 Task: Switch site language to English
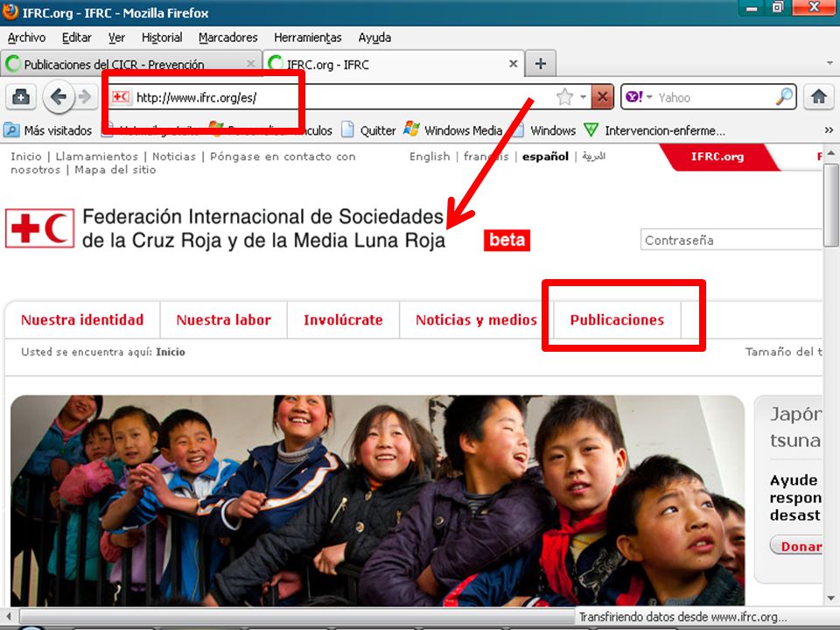(x=430, y=157)
